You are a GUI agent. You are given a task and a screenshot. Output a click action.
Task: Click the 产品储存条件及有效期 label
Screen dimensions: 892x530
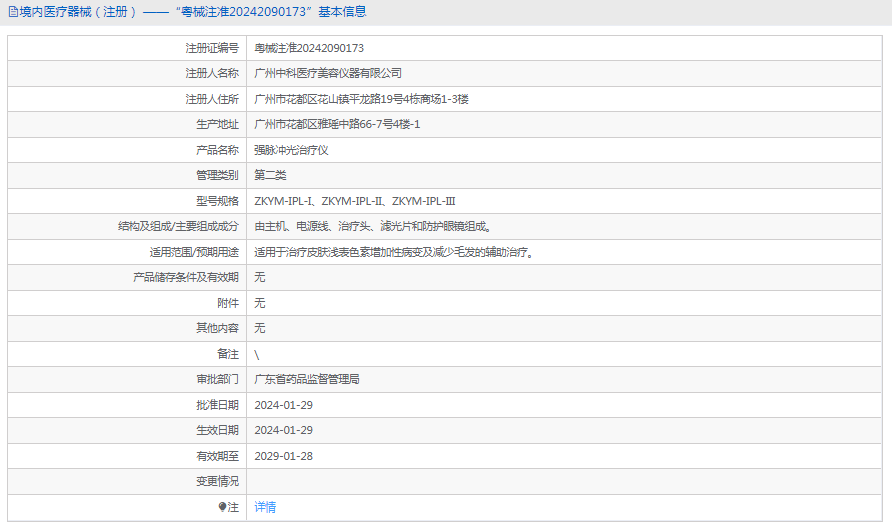pyautogui.click(x=186, y=277)
